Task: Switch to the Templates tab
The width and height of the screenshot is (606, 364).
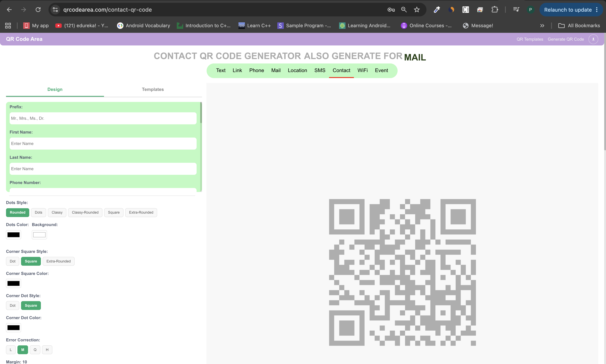Action: [x=153, y=89]
